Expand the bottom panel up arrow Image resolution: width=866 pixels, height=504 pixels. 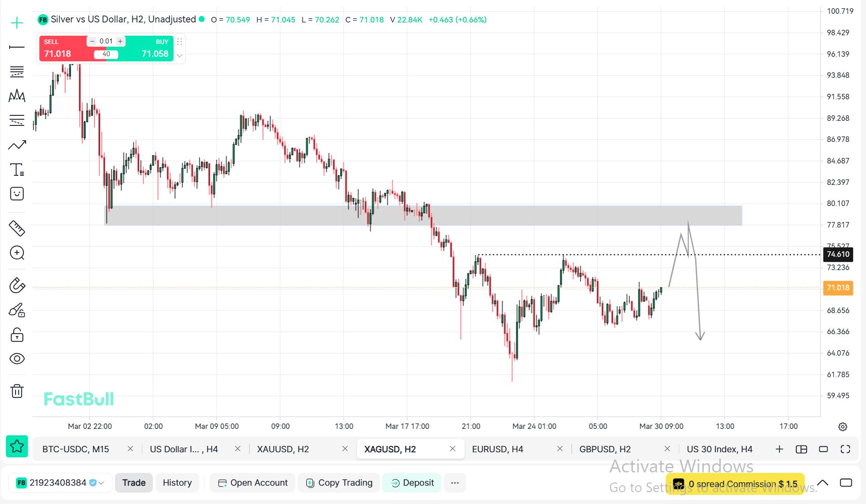pyautogui.click(x=823, y=483)
